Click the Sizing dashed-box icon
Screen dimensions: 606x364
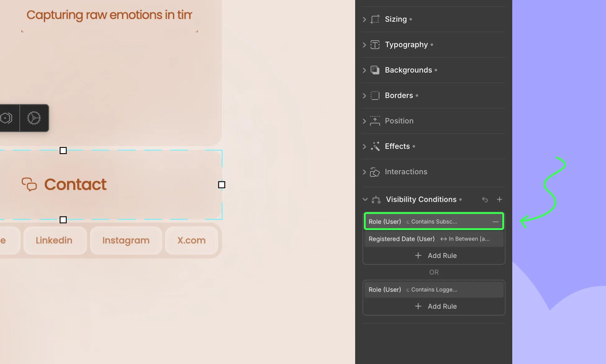pyautogui.click(x=375, y=19)
